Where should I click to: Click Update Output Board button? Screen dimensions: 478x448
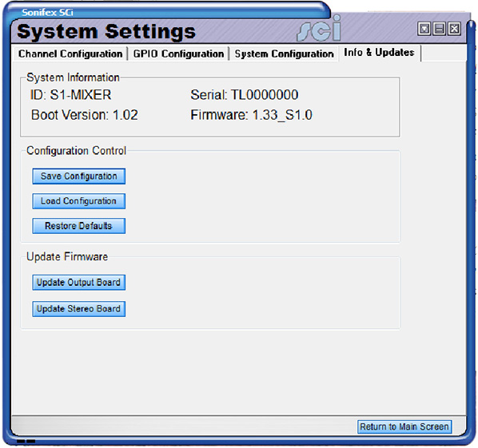(79, 283)
